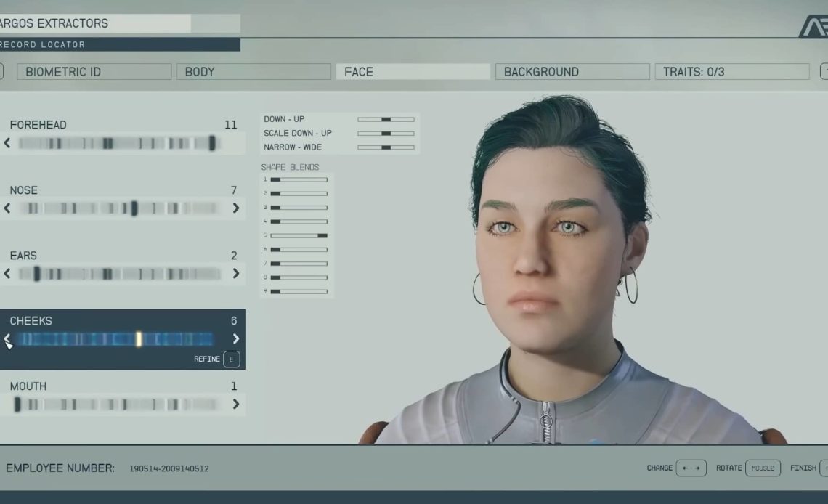Go to the Background tab
This screenshot has width=828, height=504.
point(572,72)
